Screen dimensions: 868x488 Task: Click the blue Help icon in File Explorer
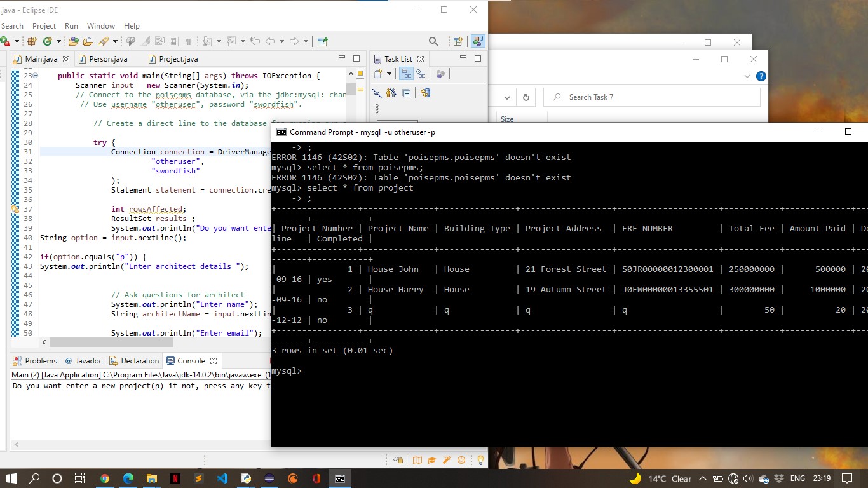tap(761, 76)
